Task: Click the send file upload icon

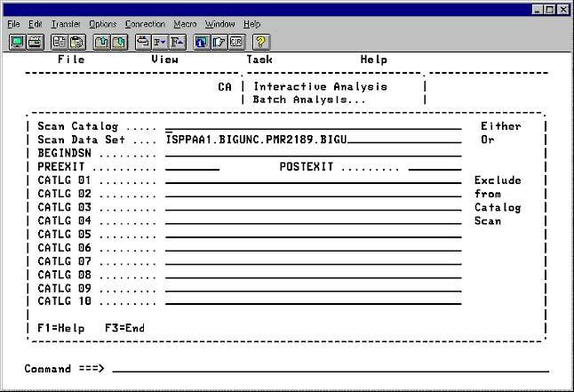Action: pyautogui.click(x=102, y=42)
